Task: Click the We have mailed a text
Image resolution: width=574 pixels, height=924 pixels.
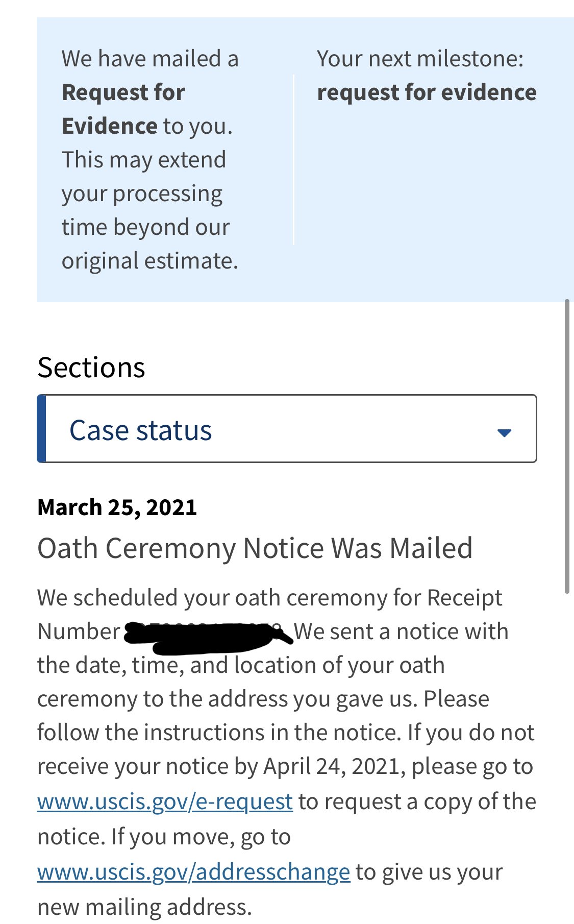Action: 150,59
